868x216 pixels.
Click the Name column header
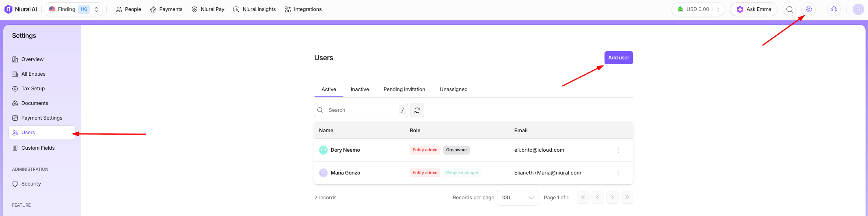point(326,131)
